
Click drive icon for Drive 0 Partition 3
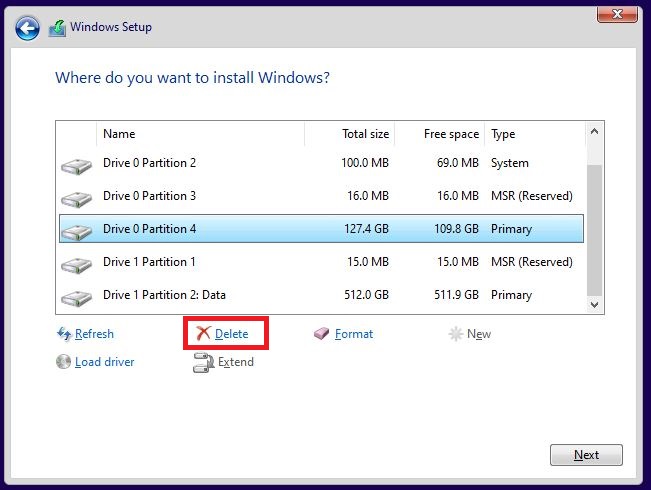tap(76, 199)
